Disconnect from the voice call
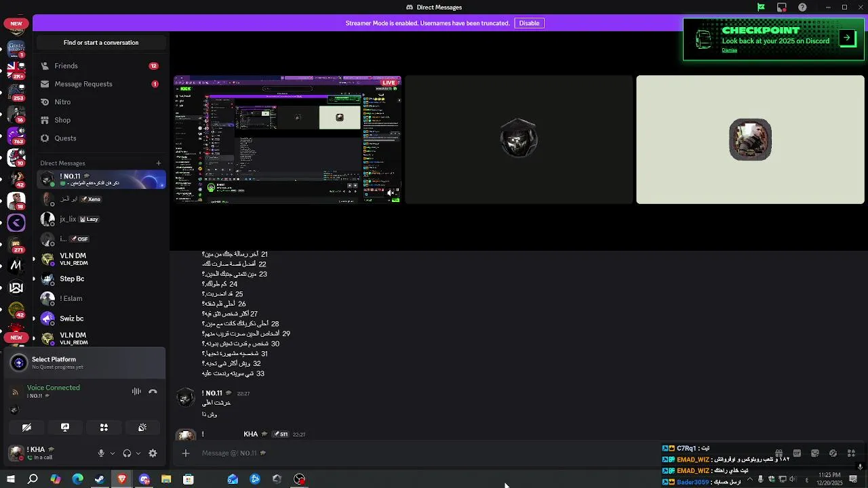Viewport: 868px width, 488px height. tap(153, 391)
